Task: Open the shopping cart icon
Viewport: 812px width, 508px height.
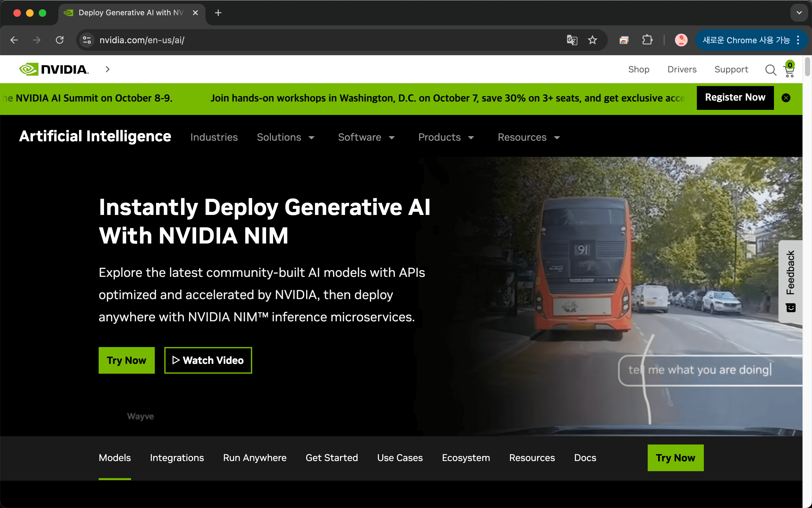Action: pyautogui.click(x=789, y=69)
